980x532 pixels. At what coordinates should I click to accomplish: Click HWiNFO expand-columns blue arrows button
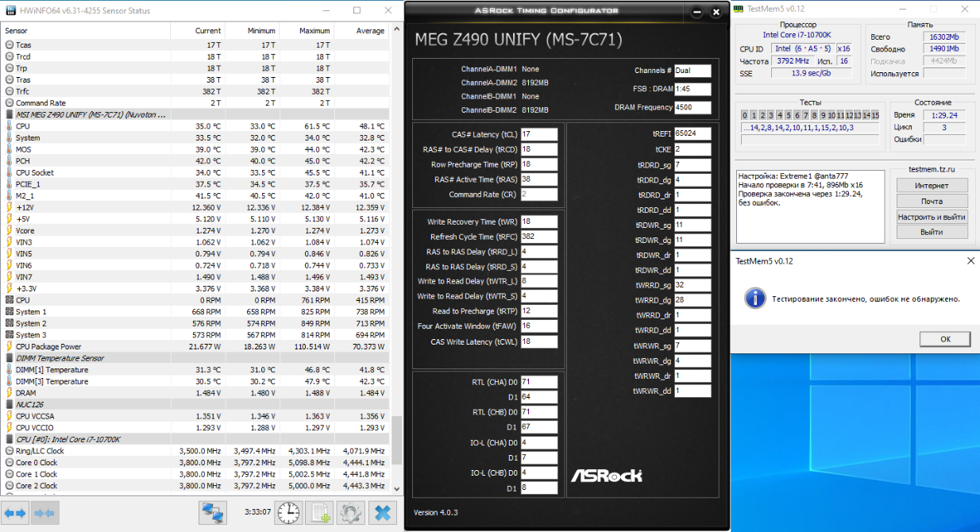pos(15,513)
